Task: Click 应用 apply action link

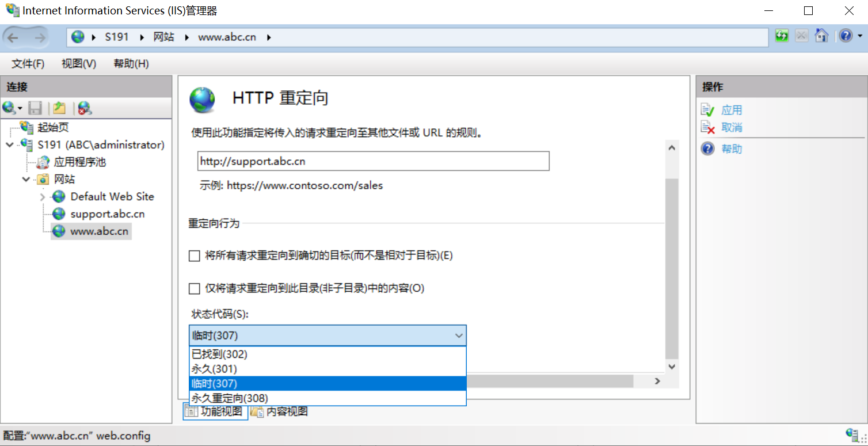Action: (732, 110)
